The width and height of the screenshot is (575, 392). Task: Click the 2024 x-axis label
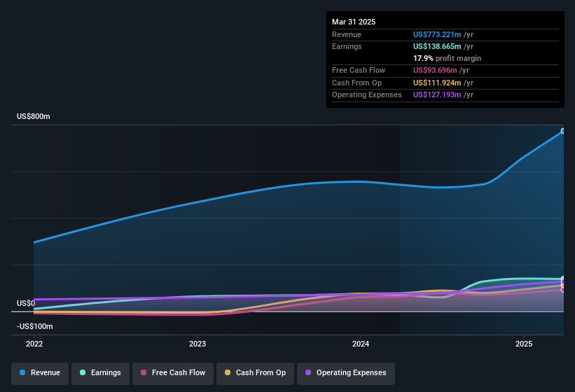click(361, 344)
